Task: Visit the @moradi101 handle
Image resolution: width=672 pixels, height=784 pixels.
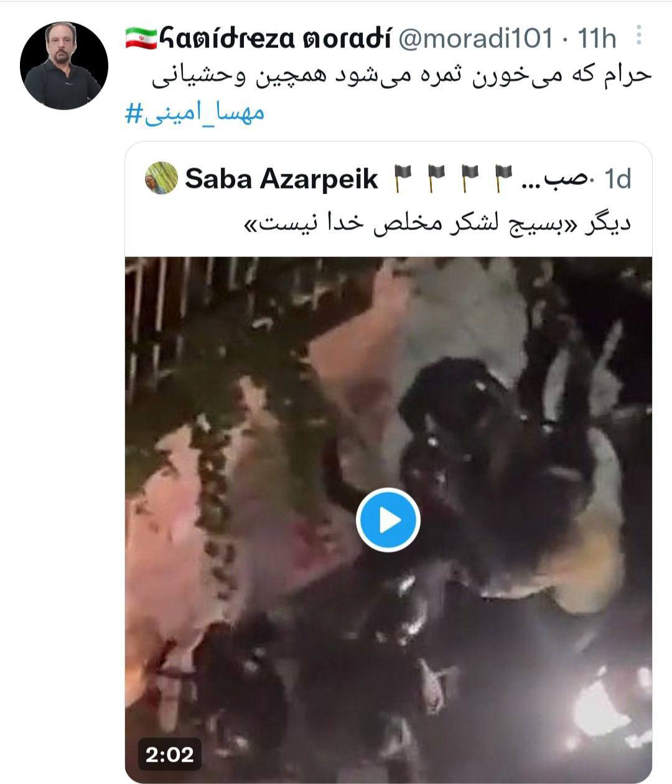Action: point(475,39)
